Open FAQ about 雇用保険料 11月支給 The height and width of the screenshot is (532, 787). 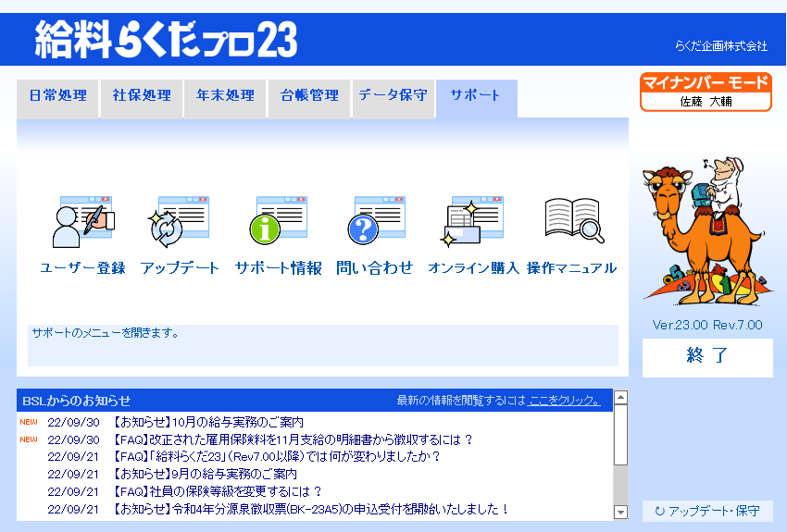(292, 439)
